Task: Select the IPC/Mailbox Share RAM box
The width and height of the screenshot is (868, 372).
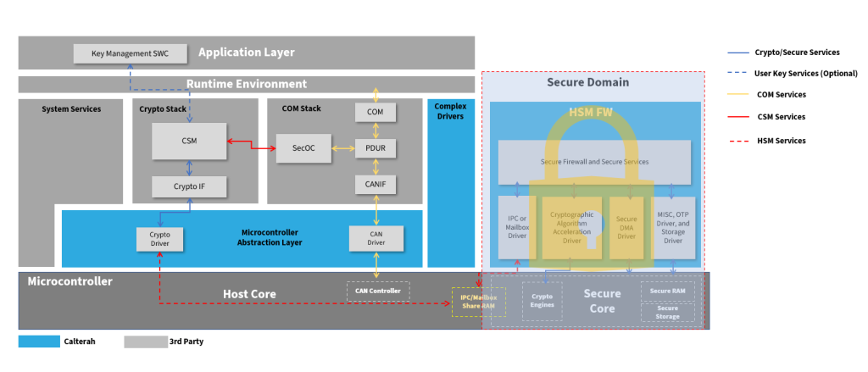Action: point(478,303)
